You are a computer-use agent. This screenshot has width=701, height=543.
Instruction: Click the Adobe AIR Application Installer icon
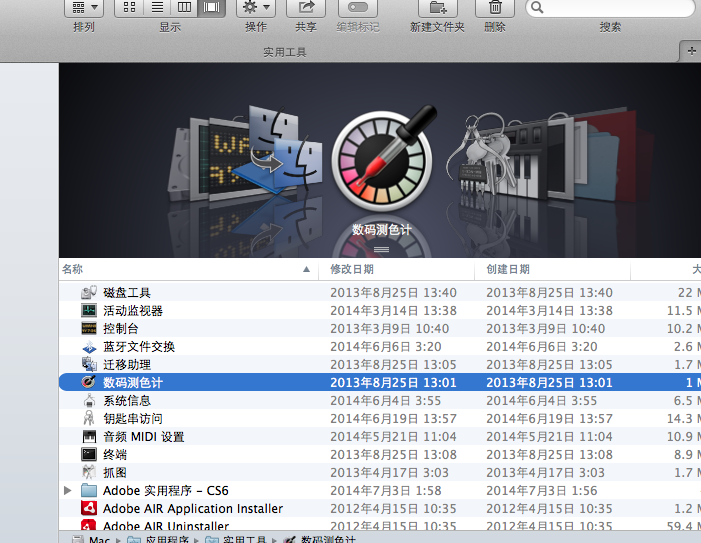[x=89, y=509]
